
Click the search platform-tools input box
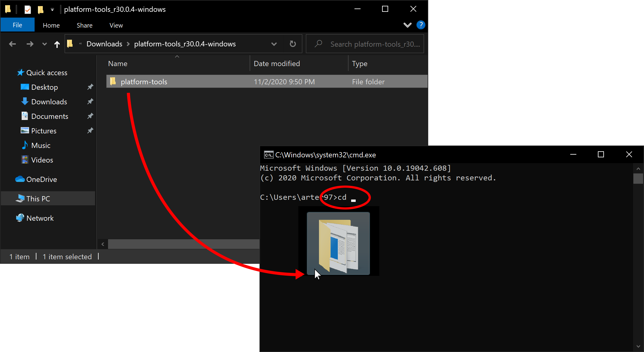point(375,44)
